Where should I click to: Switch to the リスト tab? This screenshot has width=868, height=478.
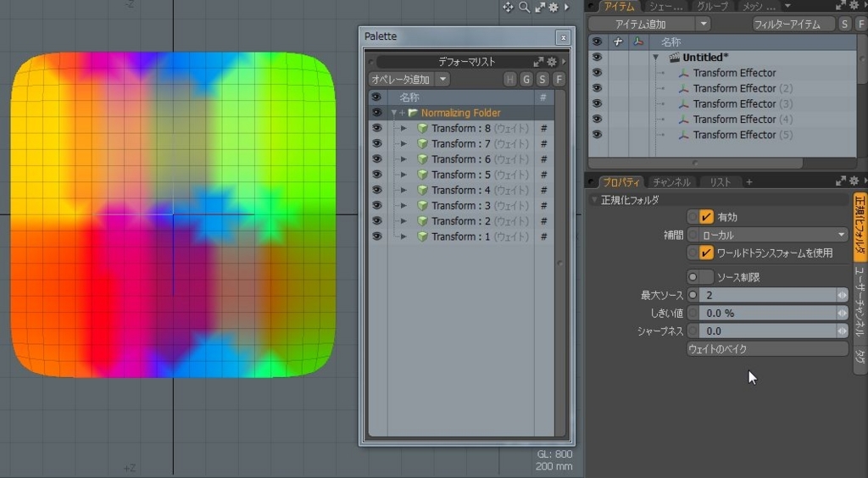[721, 182]
